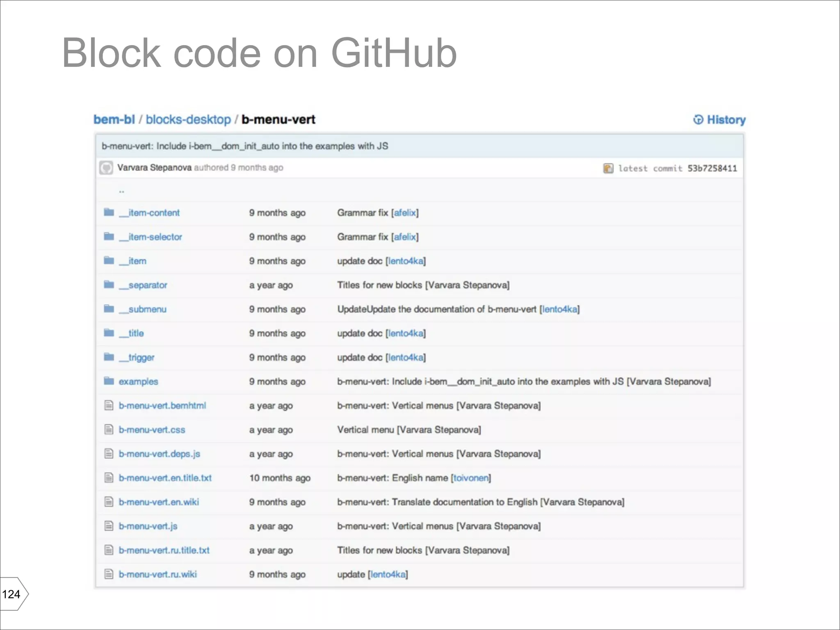The height and width of the screenshot is (630, 840).
Task: Open the __separator folder
Action: [143, 285]
